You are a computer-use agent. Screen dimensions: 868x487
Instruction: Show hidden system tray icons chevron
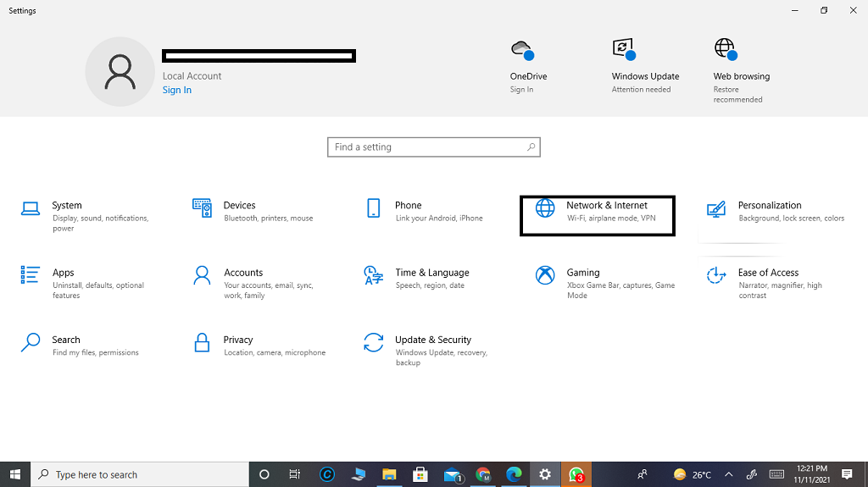(728, 475)
